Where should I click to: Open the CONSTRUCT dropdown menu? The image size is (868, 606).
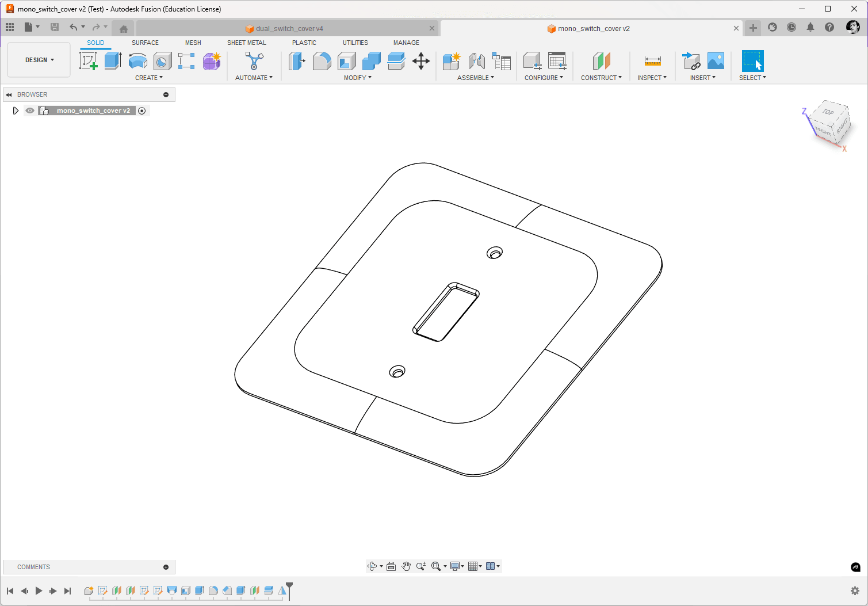point(601,78)
